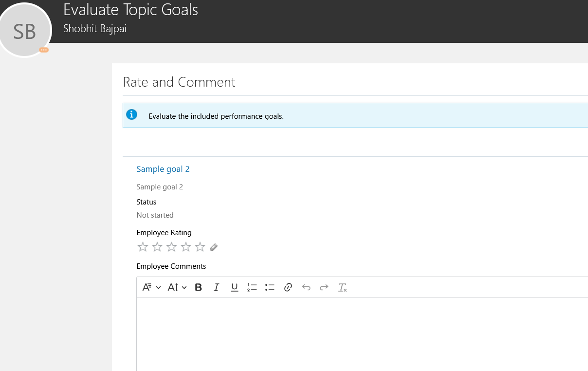Click the 'Employee Rating' label
Image resolution: width=588 pixels, height=371 pixels.
pos(164,233)
